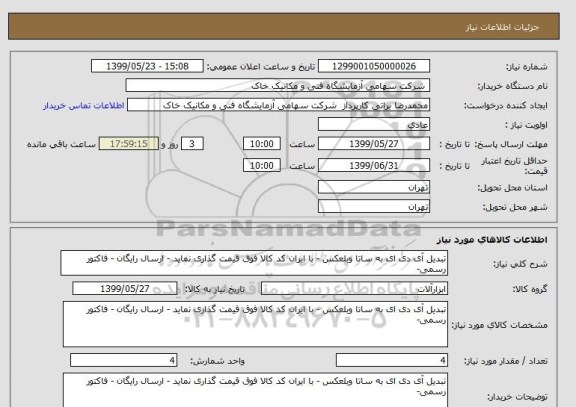576x407 pixels.
Task: Click the response deadline hour 10:00 field
Action: pyautogui.click(x=262, y=144)
